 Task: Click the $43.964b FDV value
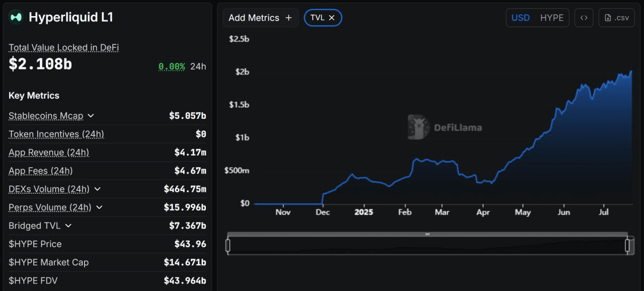click(185, 280)
